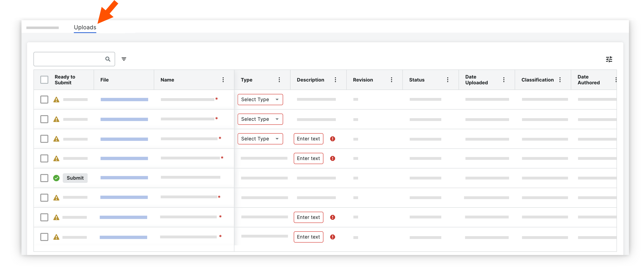This screenshot has width=644, height=270.
Task: Open Name column three-dot menu
Action: click(223, 80)
